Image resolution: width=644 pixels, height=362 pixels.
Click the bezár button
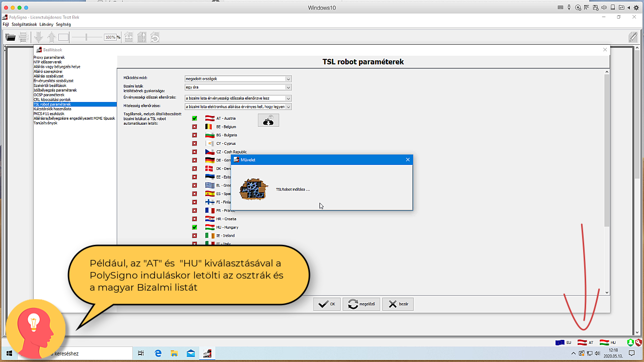pyautogui.click(x=397, y=304)
